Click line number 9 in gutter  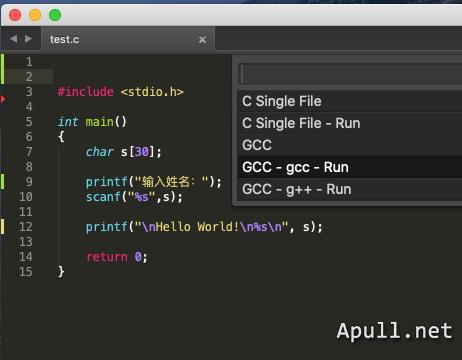[x=29, y=182]
